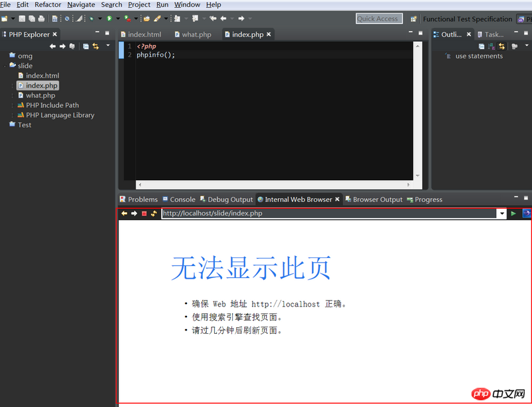This screenshot has height=407, width=532.
Task: Open the Navigate menu
Action: tap(81, 5)
